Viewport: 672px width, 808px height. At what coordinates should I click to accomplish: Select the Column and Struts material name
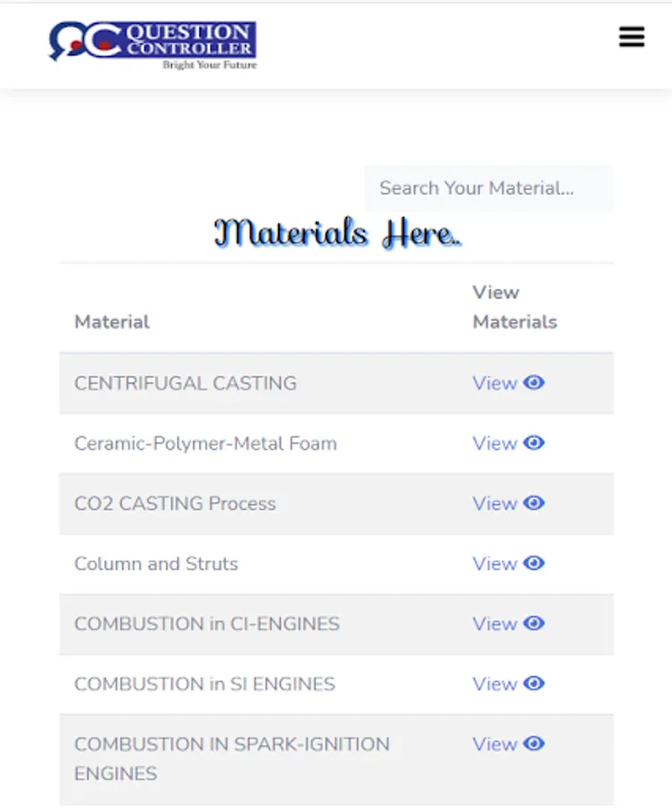coord(156,564)
